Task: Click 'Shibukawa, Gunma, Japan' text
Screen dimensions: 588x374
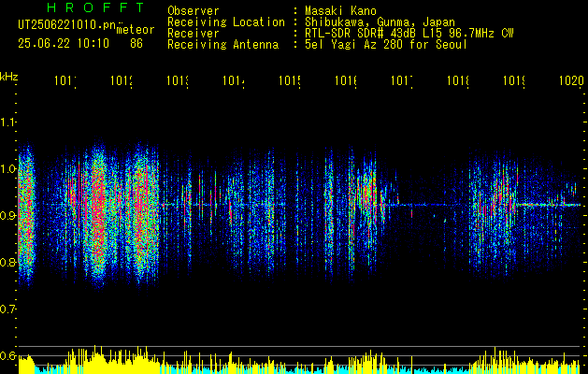Action: 380,22
